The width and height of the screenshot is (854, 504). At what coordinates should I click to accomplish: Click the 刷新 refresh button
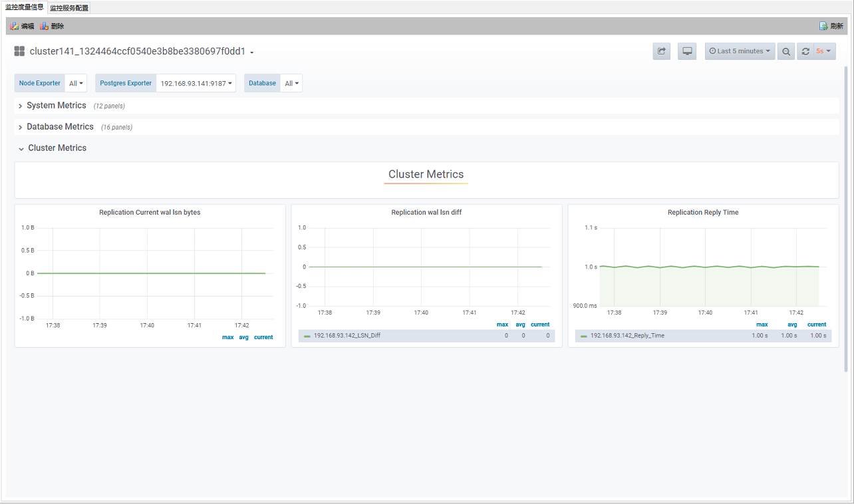click(x=831, y=26)
